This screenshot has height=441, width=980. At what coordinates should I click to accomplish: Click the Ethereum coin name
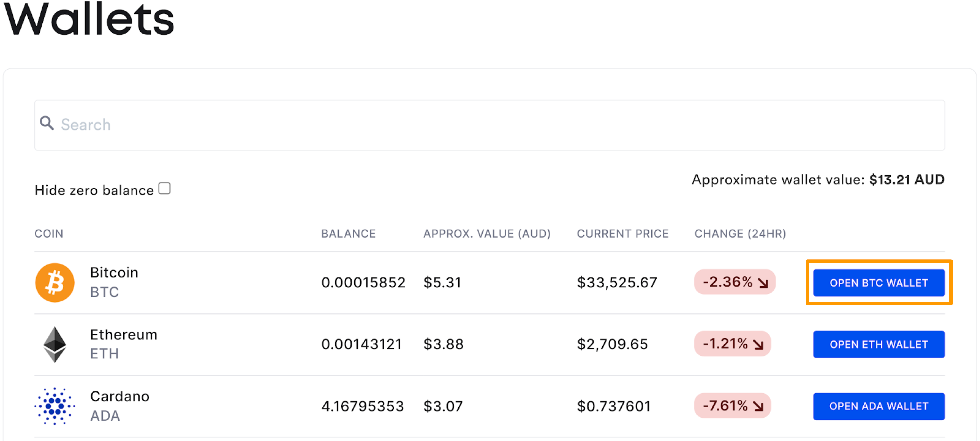(x=124, y=335)
